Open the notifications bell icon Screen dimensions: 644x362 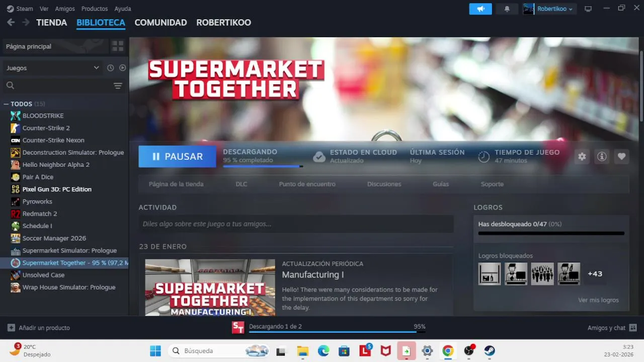pyautogui.click(x=507, y=9)
